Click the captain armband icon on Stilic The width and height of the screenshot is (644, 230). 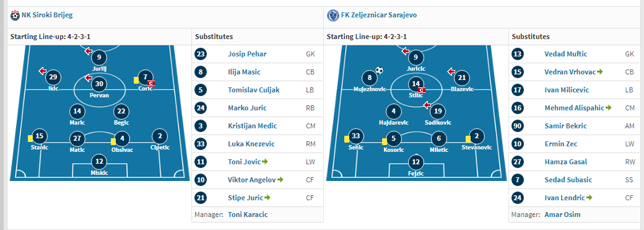(421, 91)
